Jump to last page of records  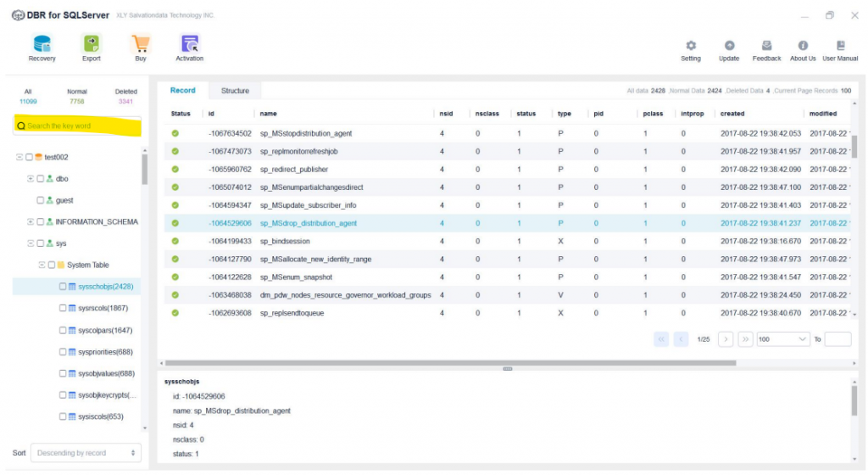click(745, 339)
